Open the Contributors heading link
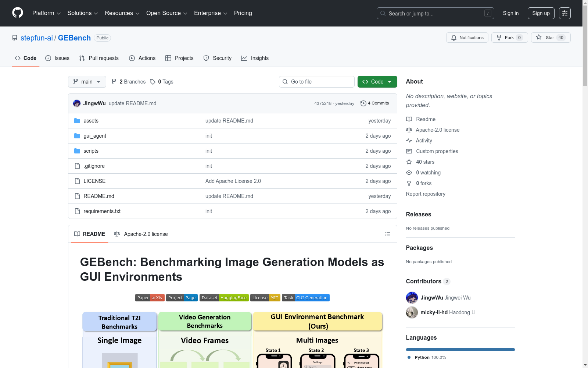This screenshot has height=368, width=588. 428,281
